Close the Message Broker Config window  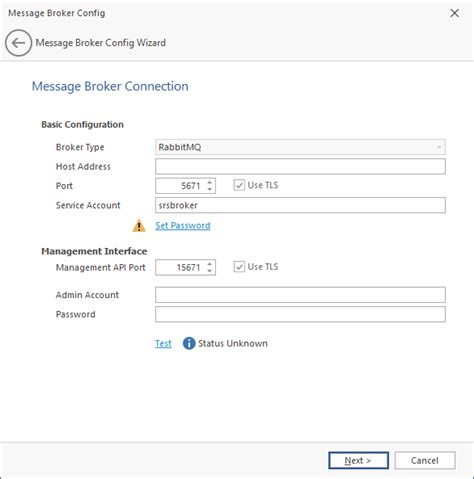pos(454,13)
